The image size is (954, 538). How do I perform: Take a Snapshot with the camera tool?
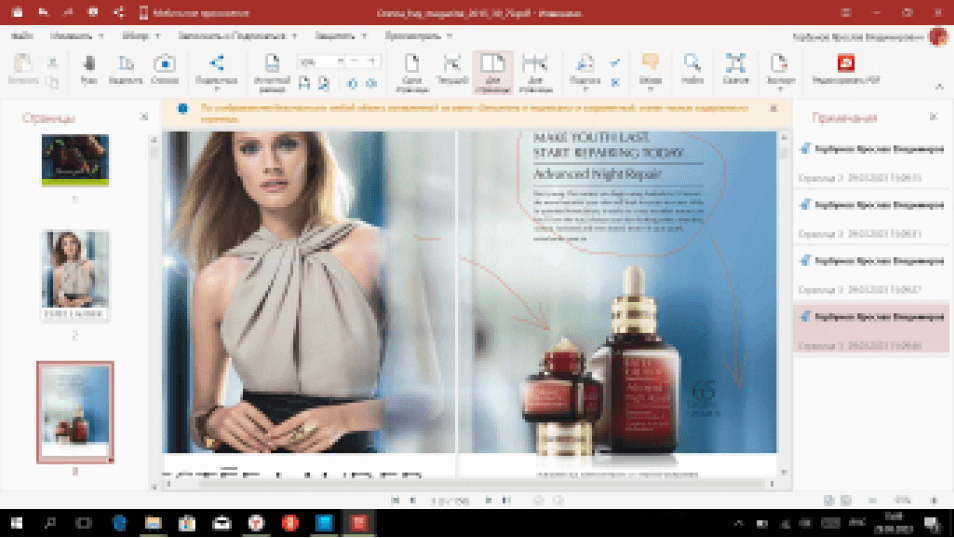(x=165, y=69)
